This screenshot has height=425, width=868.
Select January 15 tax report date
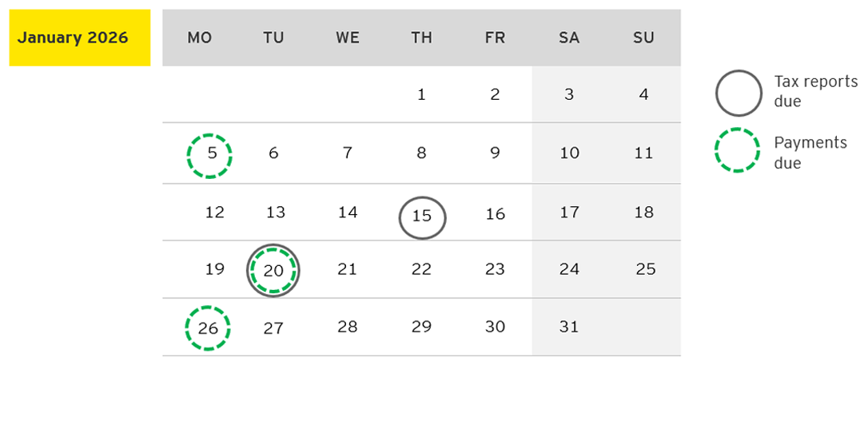422,216
